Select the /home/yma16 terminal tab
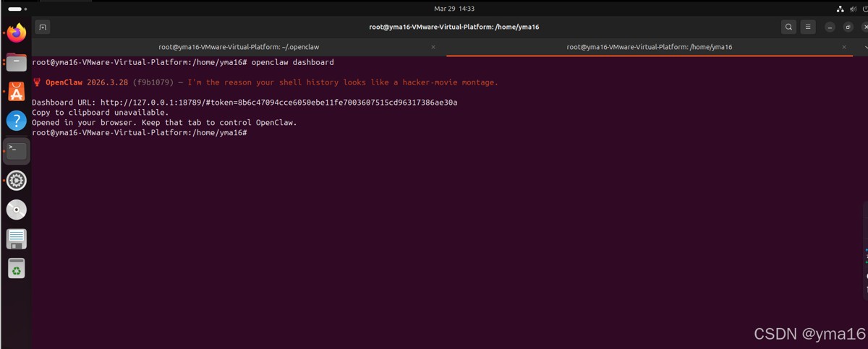868x349 pixels. (x=649, y=47)
